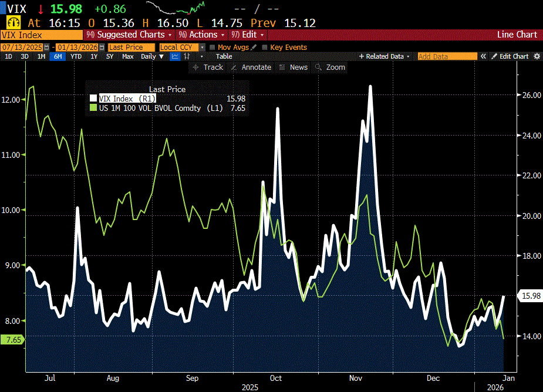Click the 12.00 left axis label
This screenshot has height=392, width=543.
[11, 100]
